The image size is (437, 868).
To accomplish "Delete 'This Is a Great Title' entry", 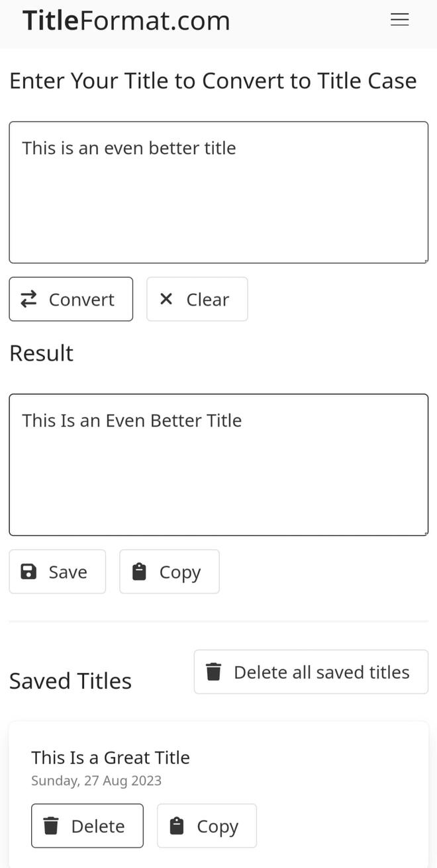I will [x=87, y=826].
